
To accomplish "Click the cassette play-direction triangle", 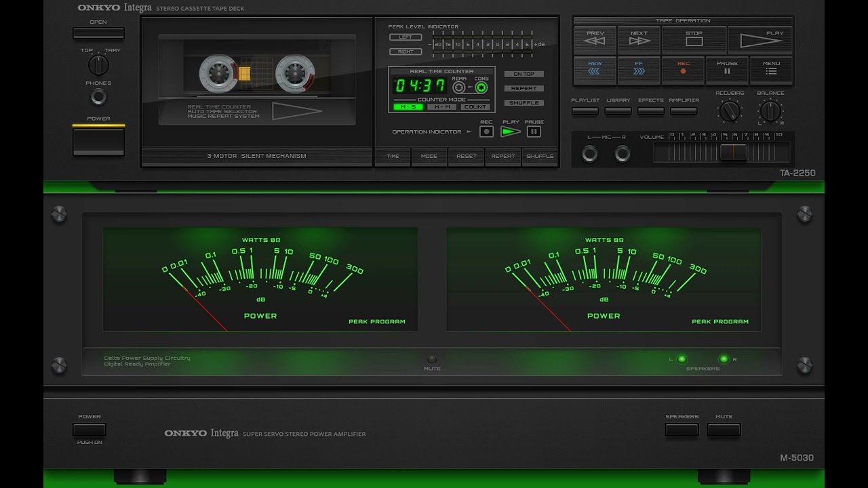I will 296,111.
